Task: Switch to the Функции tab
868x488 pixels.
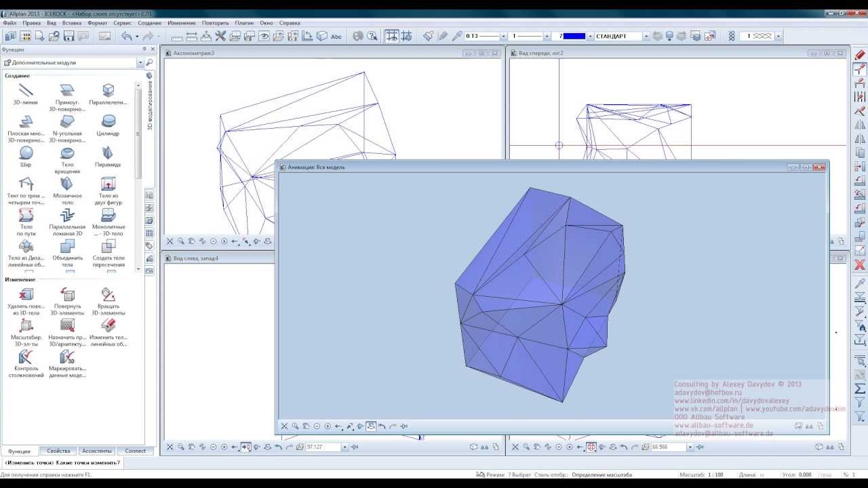Action: click(x=20, y=451)
